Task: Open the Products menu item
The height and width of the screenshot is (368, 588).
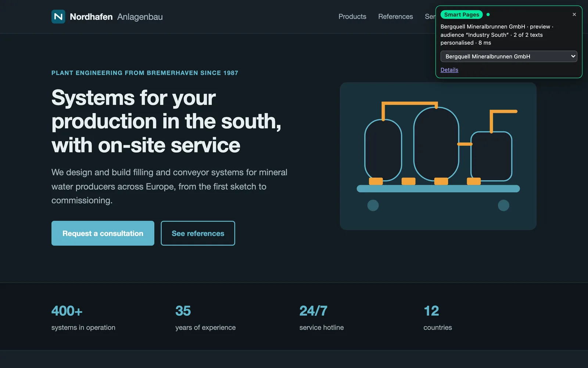Action: [352, 17]
